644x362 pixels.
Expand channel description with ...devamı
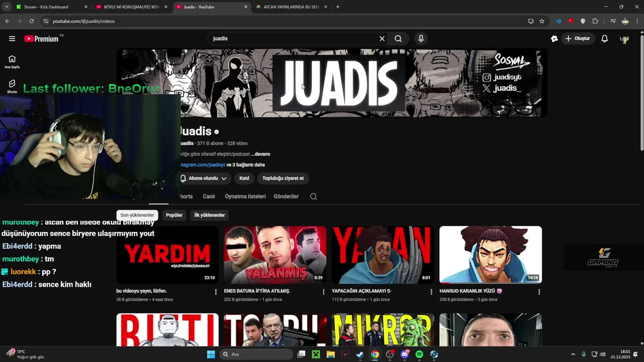click(261, 154)
